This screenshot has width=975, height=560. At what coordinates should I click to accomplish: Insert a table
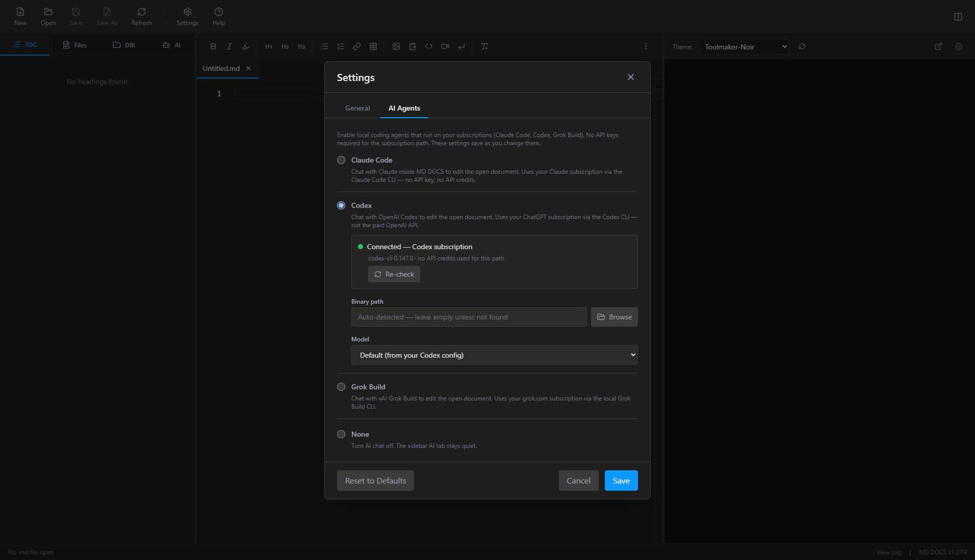point(373,46)
